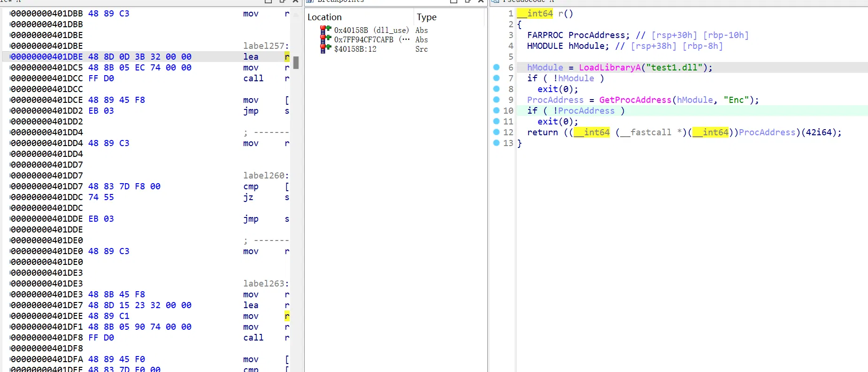Toggle breakpoint dot on pseudocode line 7
868x372 pixels.
(x=496, y=78)
